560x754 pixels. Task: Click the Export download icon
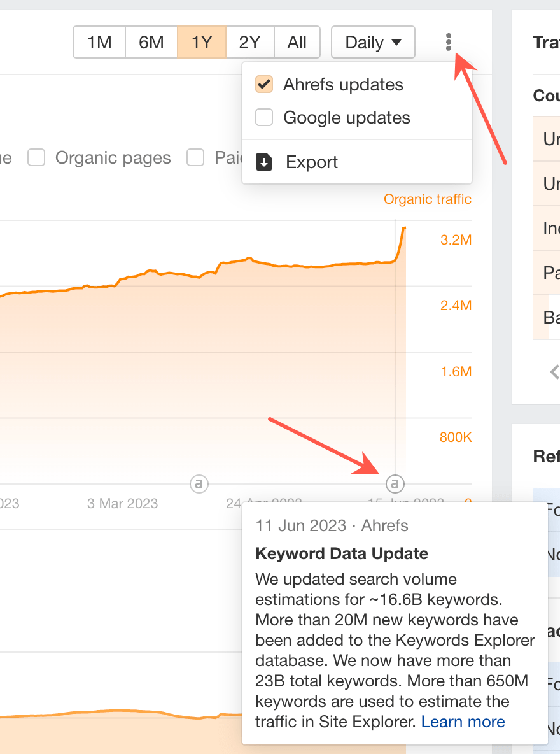tap(264, 162)
